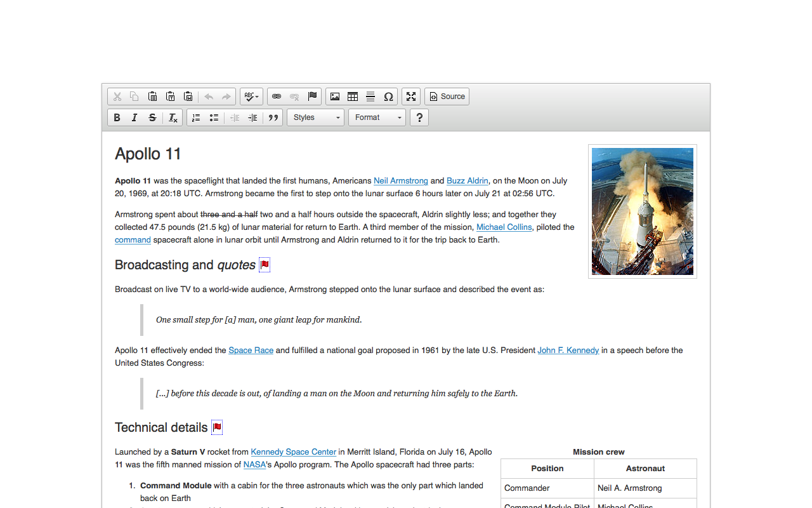The width and height of the screenshot is (812, 508).
Task: Open the Styles dropdown
Action: [x=315, y=117]
